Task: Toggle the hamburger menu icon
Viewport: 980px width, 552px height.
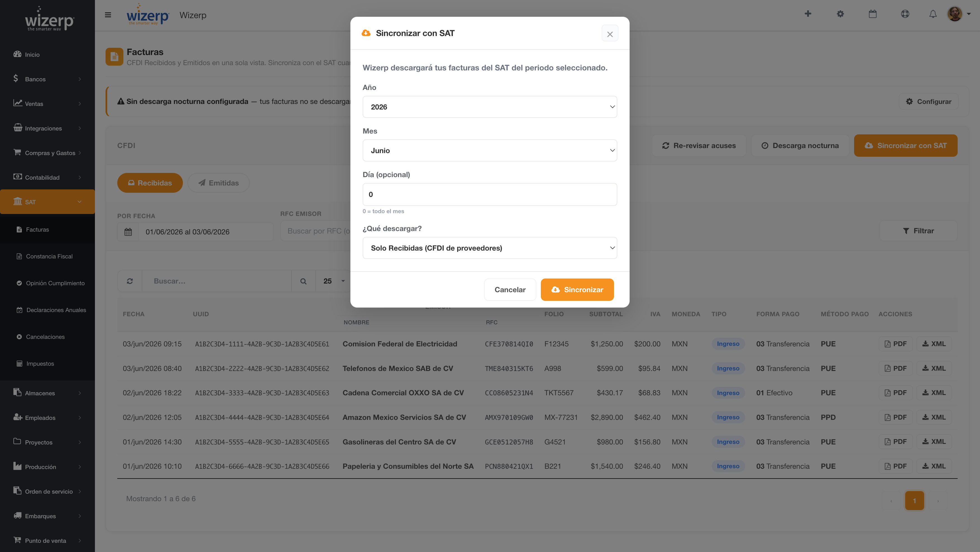Action: point(108,15)
